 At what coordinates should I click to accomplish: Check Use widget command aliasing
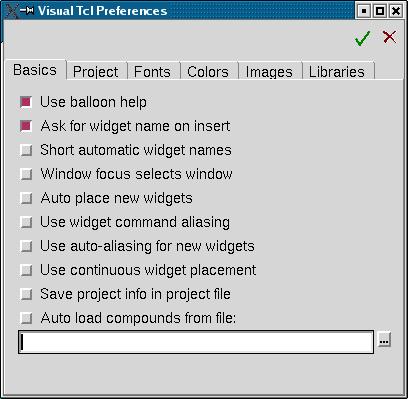(x=26, y=222)
